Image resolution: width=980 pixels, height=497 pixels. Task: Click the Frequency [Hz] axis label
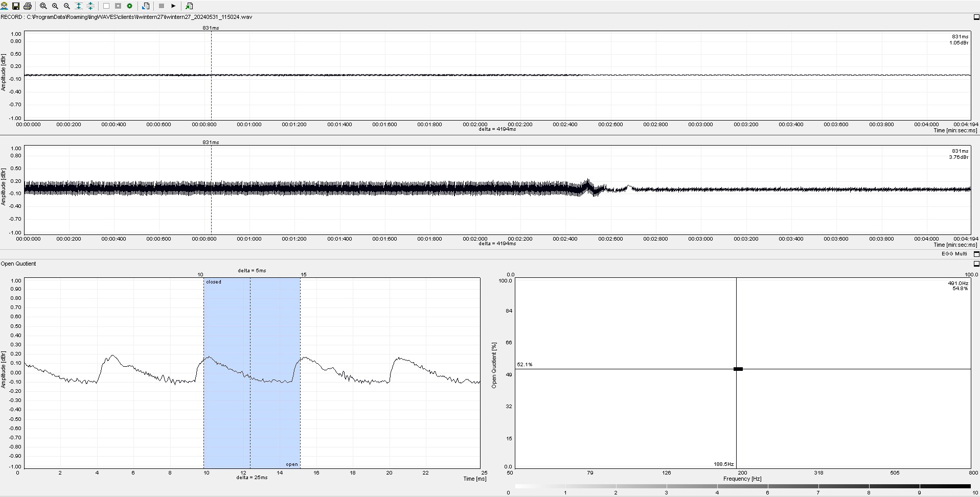742,479
